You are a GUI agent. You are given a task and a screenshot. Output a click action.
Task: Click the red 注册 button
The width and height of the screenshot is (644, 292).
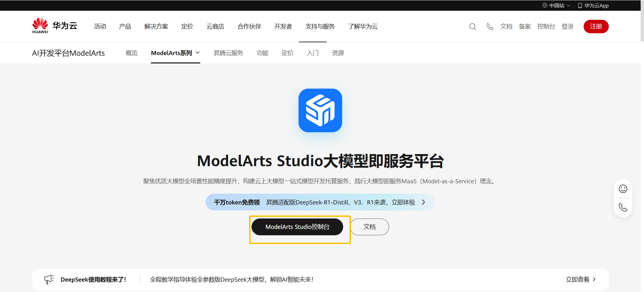point(596,27)
